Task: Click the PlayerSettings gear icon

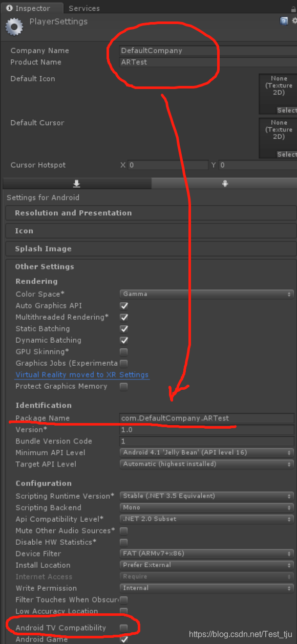Action: tap(13, 27)
